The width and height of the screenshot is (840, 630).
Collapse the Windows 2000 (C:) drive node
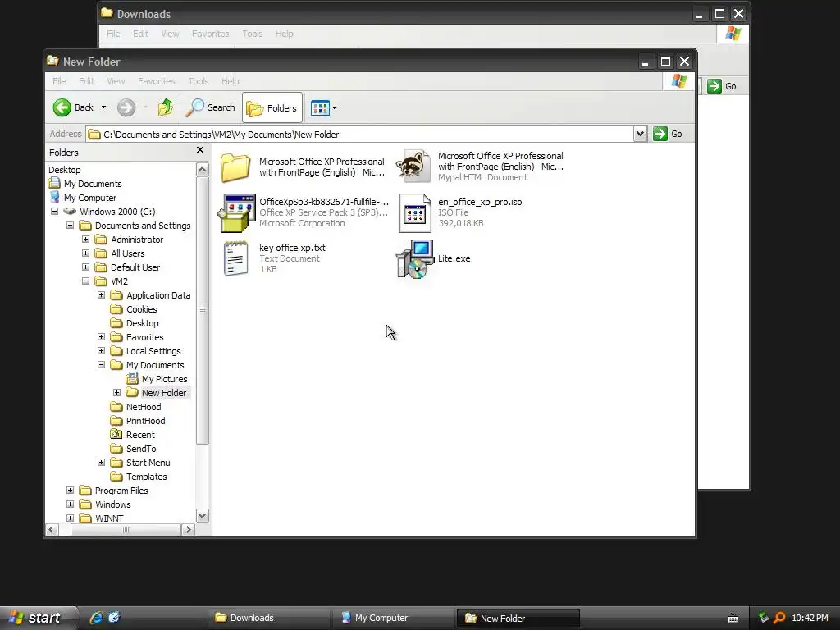55,212
